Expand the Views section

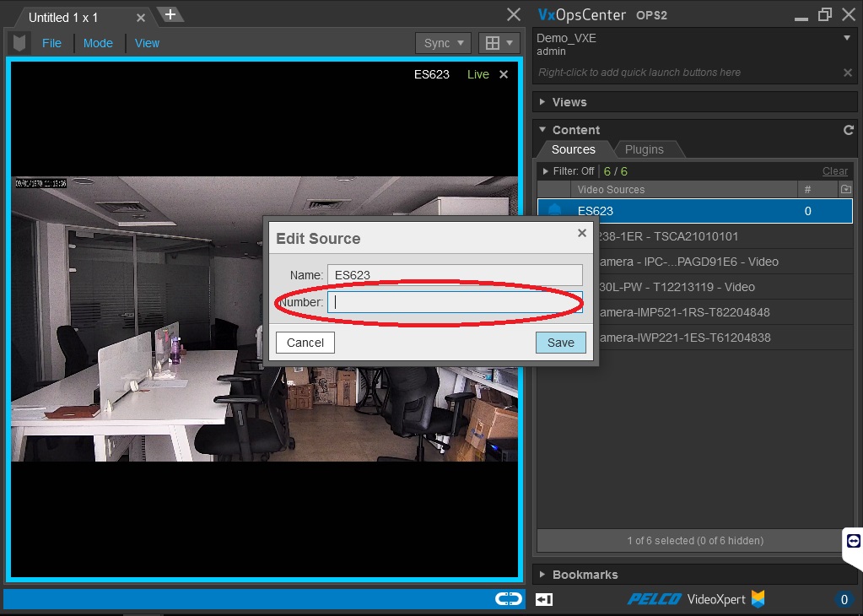569,102
